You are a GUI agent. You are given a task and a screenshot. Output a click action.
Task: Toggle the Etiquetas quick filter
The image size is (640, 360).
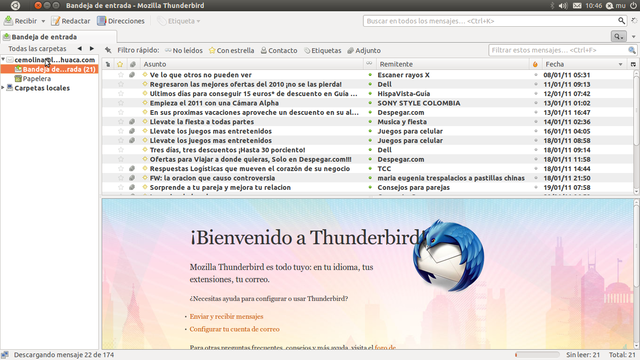click(322, 51)
